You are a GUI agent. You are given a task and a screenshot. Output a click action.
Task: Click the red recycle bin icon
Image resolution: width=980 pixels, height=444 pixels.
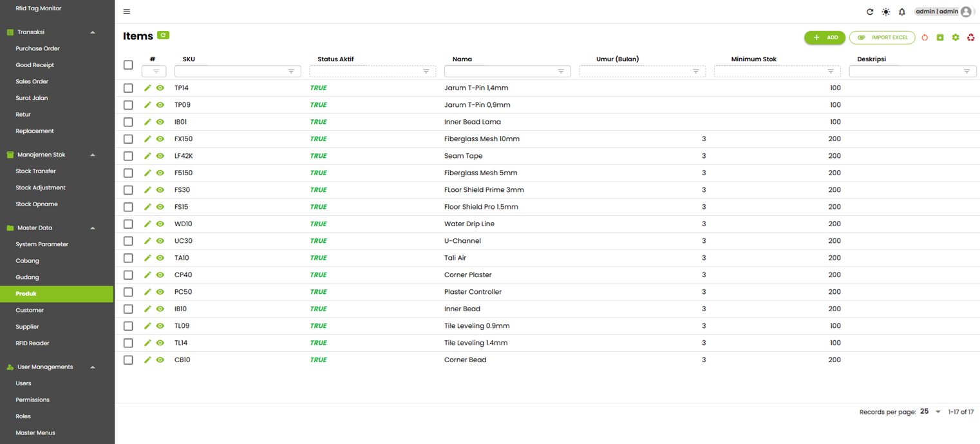tap(971, 37)
